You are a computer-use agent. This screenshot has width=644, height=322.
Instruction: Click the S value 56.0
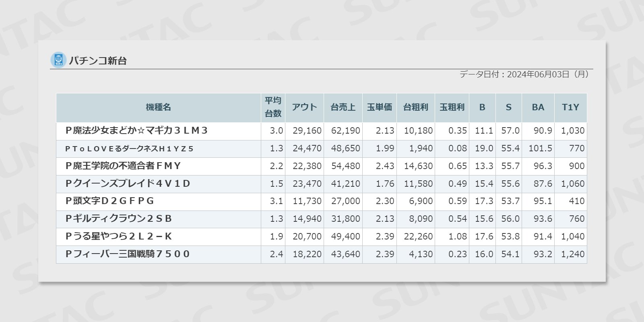point(510,219)
